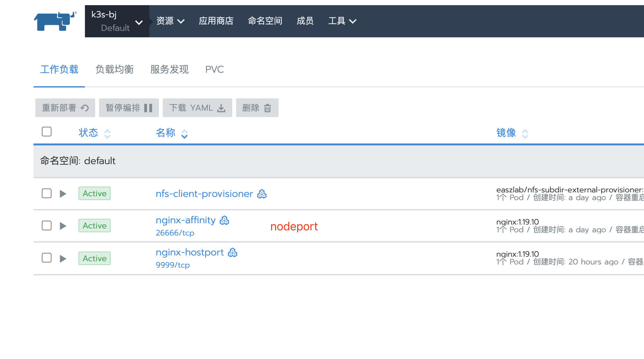The width and height of the screenshot is (644, 359).
Task: Open the 26666/tcp port link
Action: [x=175, y=233]
